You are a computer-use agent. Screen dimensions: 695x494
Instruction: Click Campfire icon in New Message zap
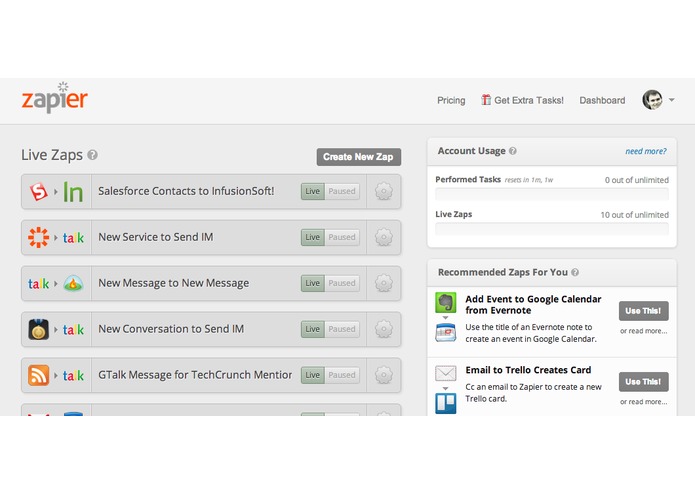point(73,284)
